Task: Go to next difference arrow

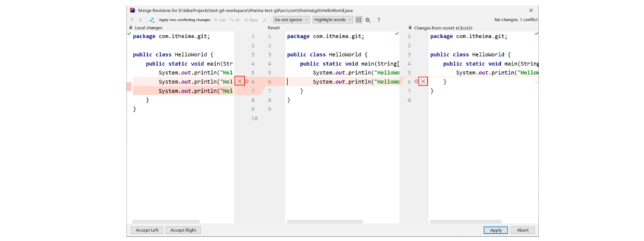Action: coord(140,20)
